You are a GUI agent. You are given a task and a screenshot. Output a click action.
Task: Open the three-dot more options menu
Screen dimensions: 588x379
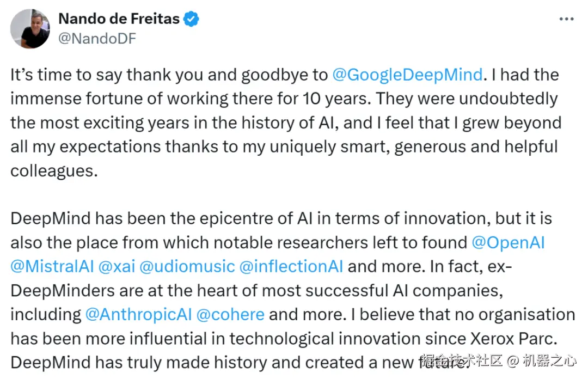(566, 19)
